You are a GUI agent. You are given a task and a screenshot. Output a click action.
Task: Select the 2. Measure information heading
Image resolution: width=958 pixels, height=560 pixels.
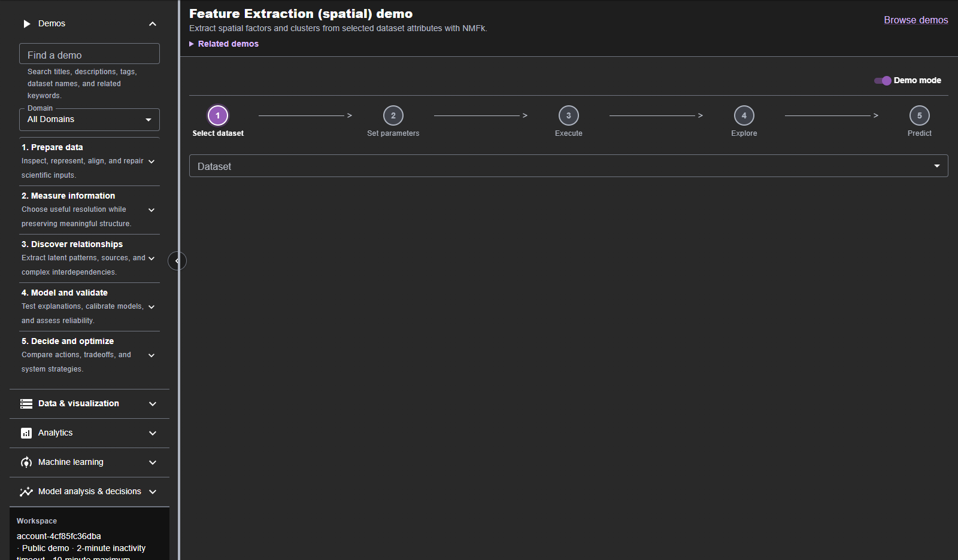[x=68, y=196]
